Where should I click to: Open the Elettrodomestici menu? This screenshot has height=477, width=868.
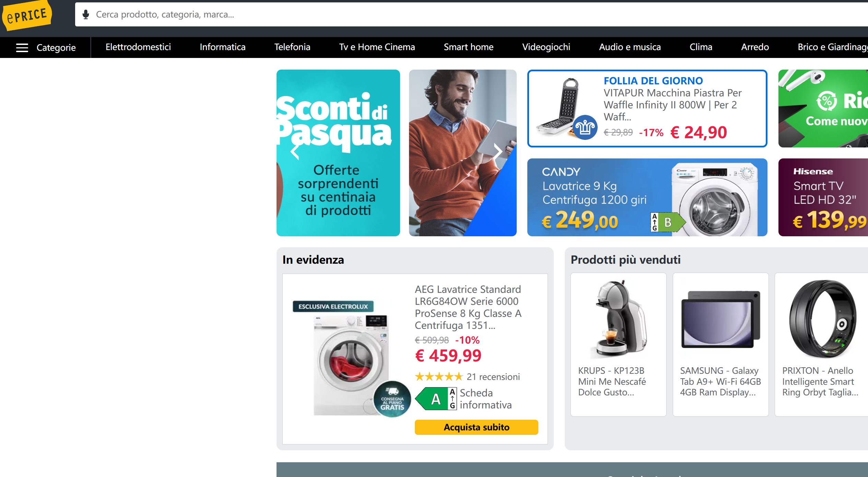[138, 47]
